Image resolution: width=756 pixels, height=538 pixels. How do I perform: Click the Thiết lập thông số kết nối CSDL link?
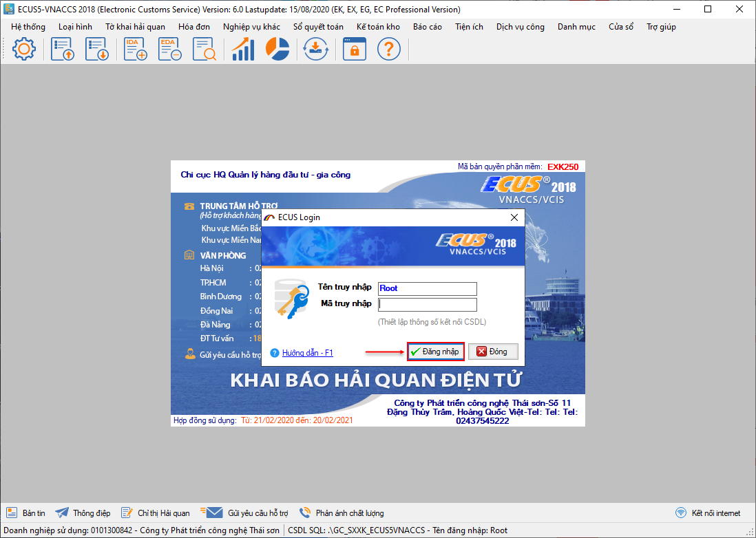432,322
